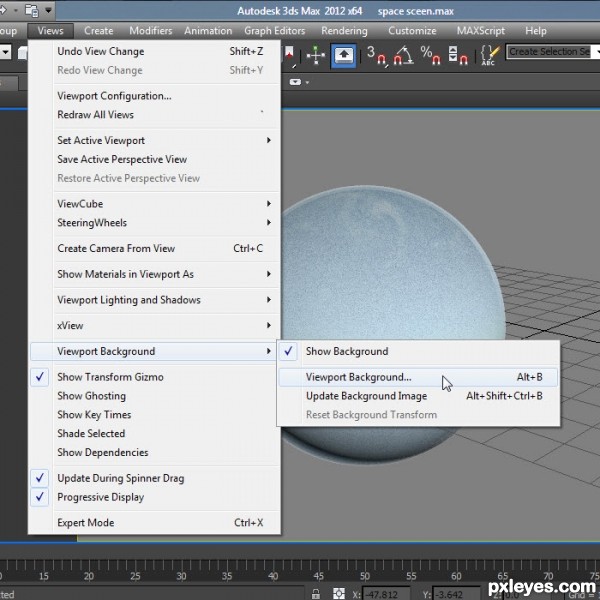Viewport: 600px width, 600px height.
Task: Click the Y coordinate field
Action: [456, 594]
